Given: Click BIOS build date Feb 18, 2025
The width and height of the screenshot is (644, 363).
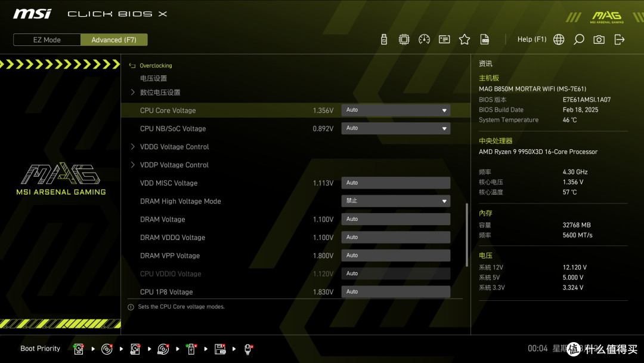Looking at the screenshot, I should (x=580, y=110).
